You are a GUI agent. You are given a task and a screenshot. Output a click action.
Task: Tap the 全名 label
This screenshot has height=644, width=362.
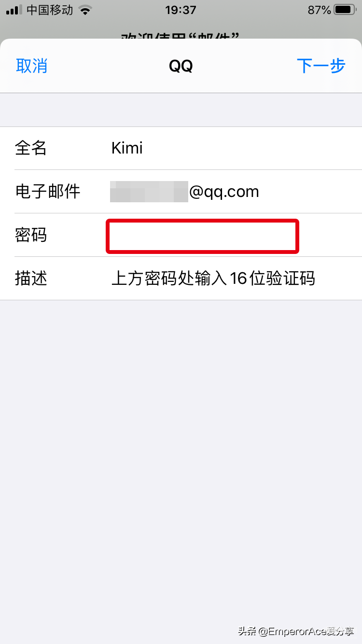point(31,148)
